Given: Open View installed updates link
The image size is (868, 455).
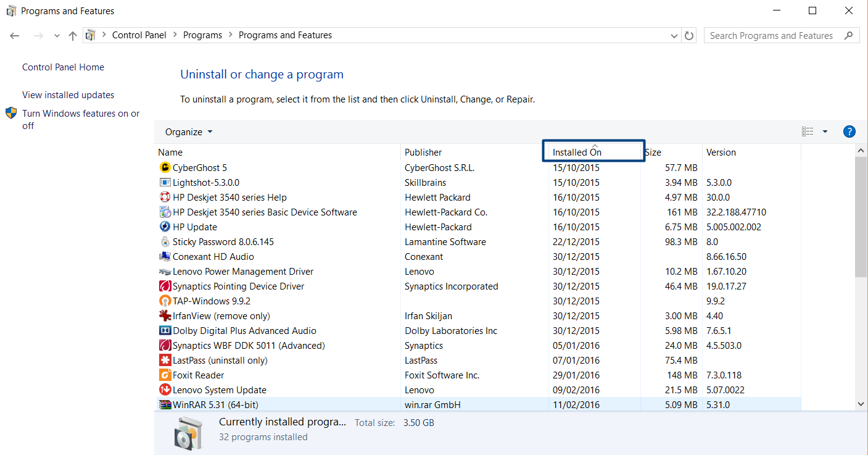Looking at the screenshot, I should pos(68,95).
